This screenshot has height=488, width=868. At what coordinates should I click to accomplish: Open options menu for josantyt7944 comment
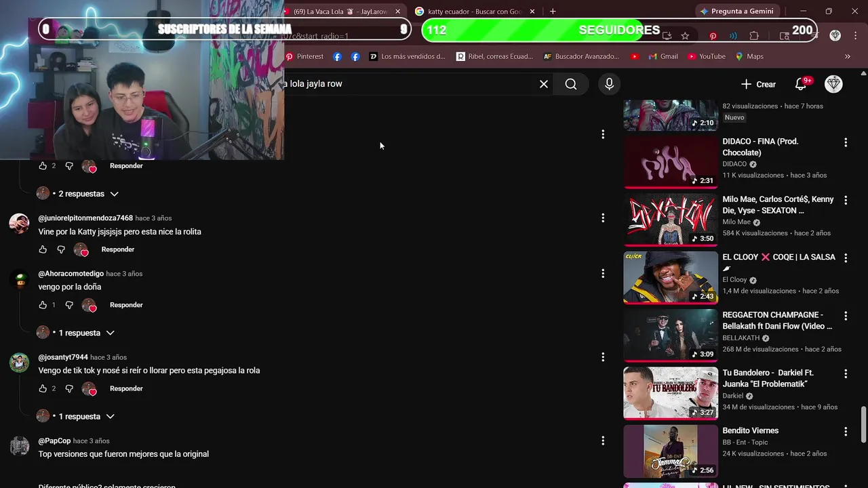point(603,357)
